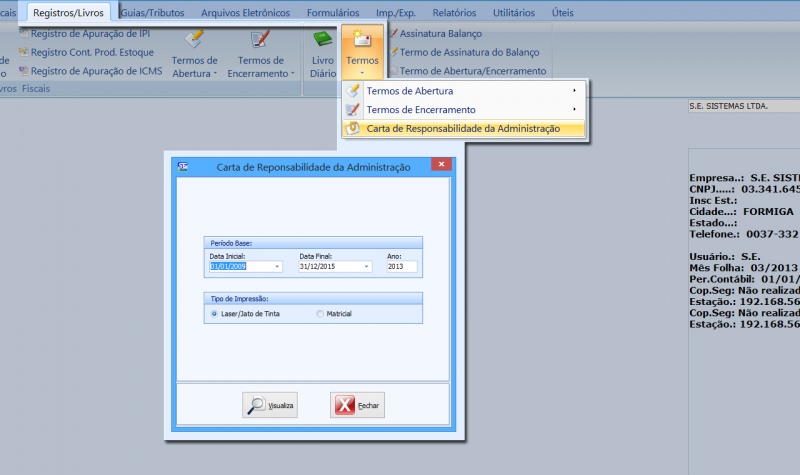This screenshot has width=800, height=475.
Task: Select Laser/Jato de Tinta print type
Action: tap(215, 314)
